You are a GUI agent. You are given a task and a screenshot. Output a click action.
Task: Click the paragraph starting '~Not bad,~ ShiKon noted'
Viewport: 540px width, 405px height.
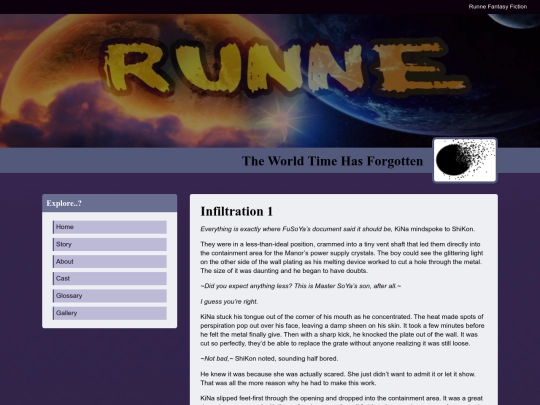pos(269,359)
